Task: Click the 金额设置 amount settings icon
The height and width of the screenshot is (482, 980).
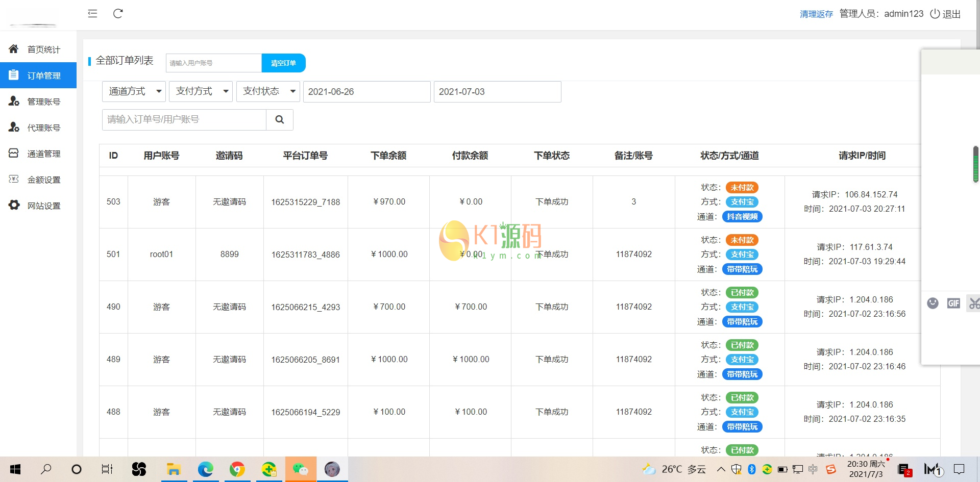Action: point(14,179)
